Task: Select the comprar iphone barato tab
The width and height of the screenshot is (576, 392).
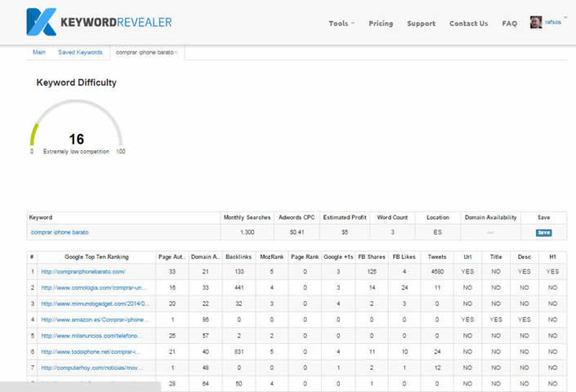Action: point(146,52)
